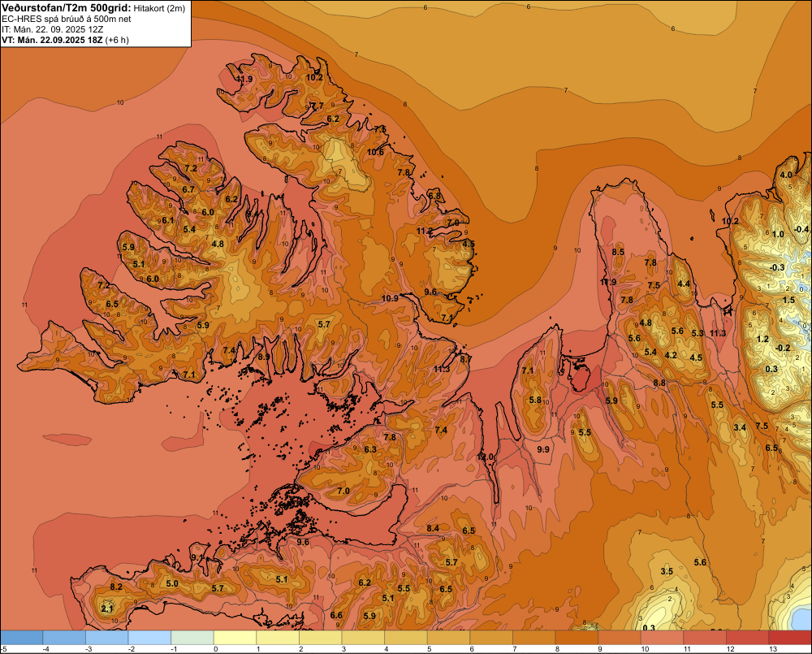Screen dimensions: 812x654
Task: Click the title 'Veðurstofan/T2m 500grid:'
Action: click(x=67, y=8)
